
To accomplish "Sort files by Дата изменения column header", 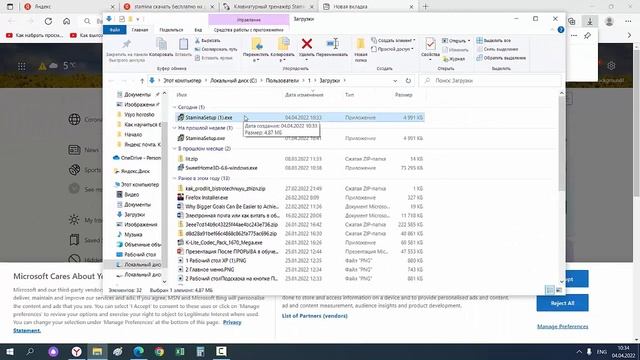I will tap(304, 95).
